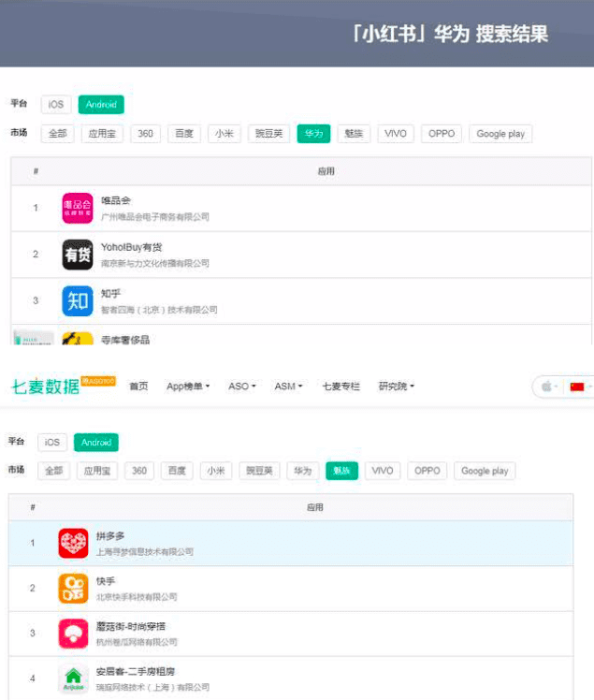Click 北京快手科技有限公司 developer text
The width and height of the screenshot is (594, 700).
[x=137, y=597]
